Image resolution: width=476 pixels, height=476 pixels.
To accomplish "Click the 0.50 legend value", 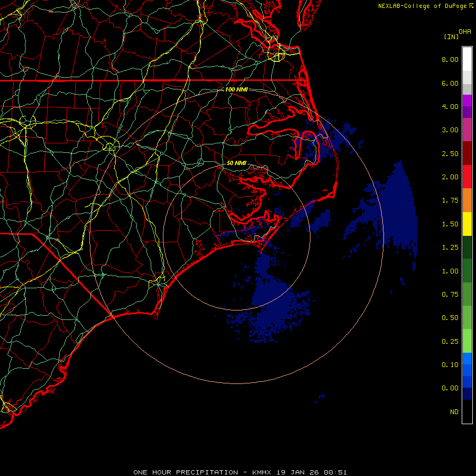I will coord(450,318).
